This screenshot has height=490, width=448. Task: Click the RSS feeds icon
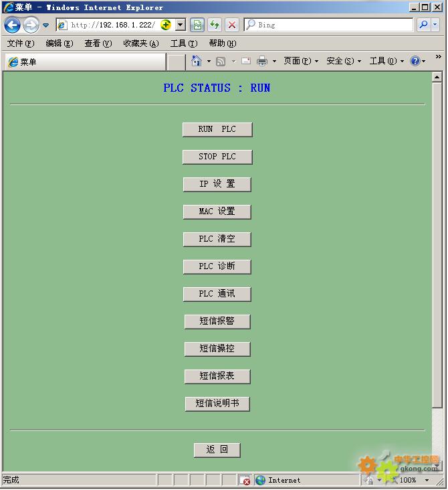(x=221, y=62)
